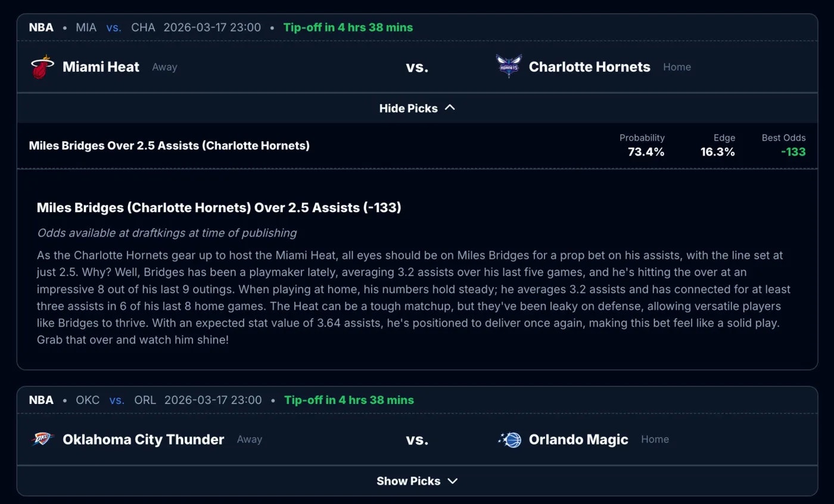834x504 pixels.
Task: Click the 16.3% Edge value
Action: (718, 152)
